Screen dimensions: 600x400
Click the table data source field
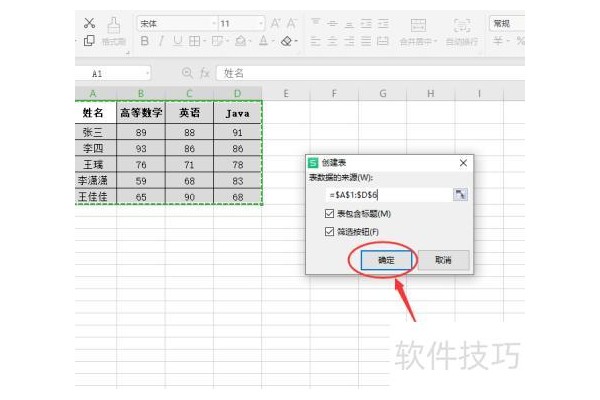coord(389,195)
